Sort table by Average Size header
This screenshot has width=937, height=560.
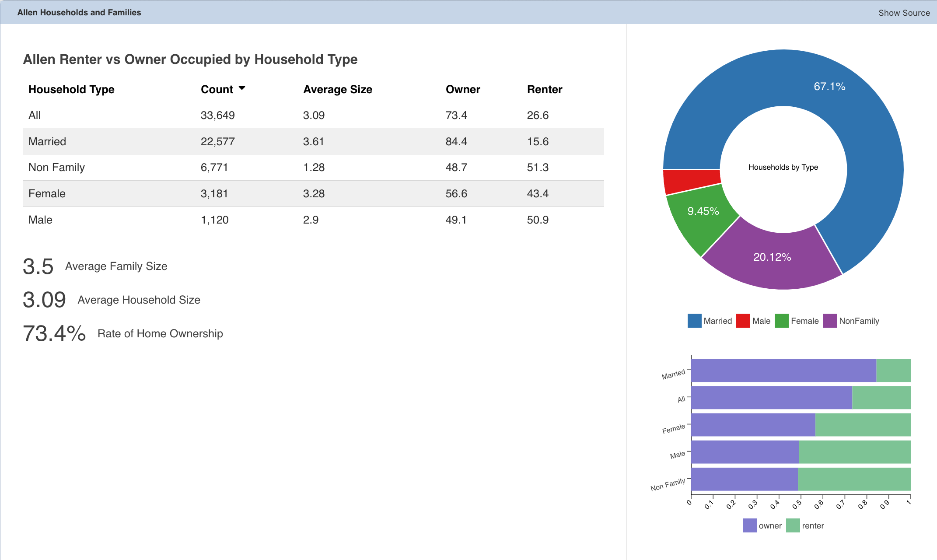(337, 89)
